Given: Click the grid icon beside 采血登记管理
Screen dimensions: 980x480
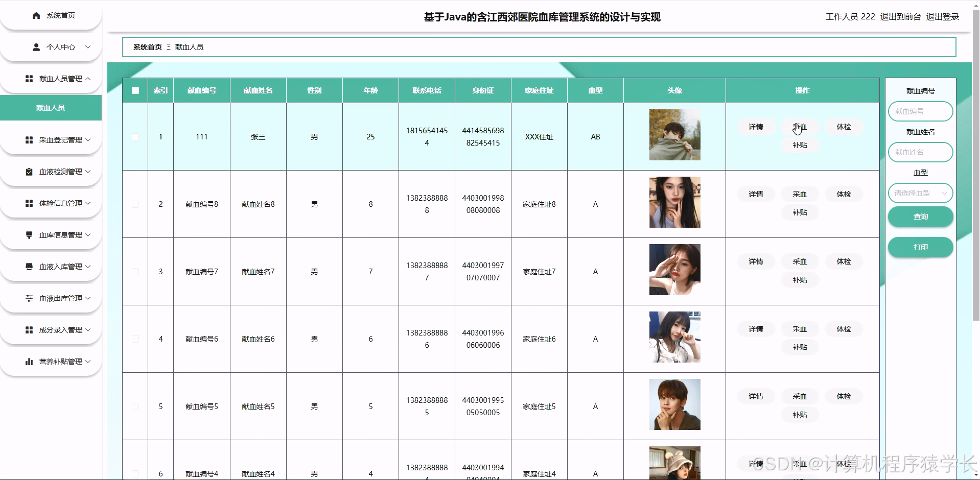Looking at the screenshot, I should [x=29, y=140].
